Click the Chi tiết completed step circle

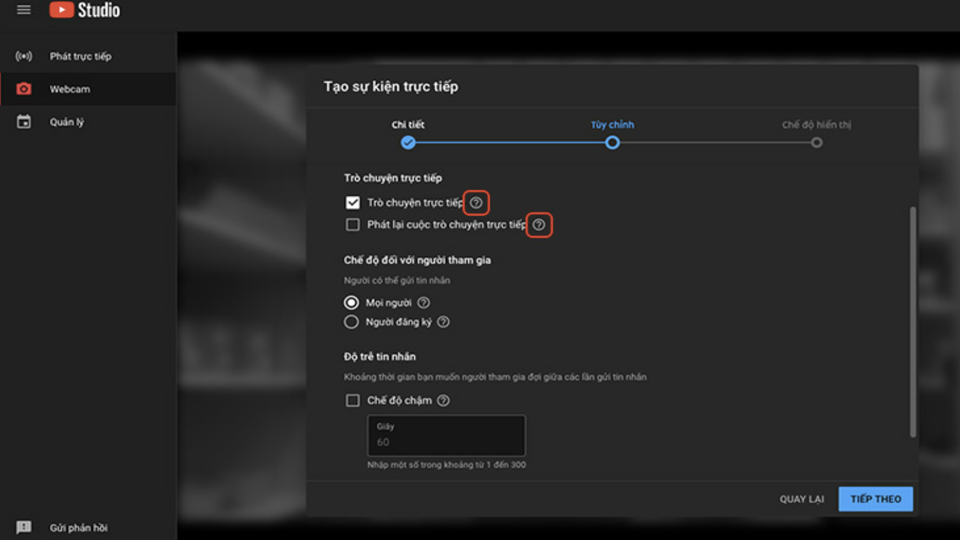point(408,143)
